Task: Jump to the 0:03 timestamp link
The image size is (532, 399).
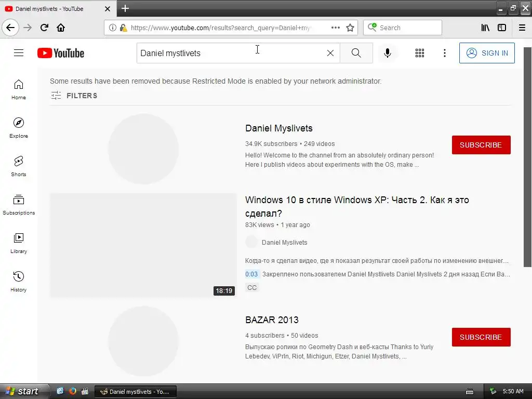Action: pyautogui.click(x=252, y=274)
